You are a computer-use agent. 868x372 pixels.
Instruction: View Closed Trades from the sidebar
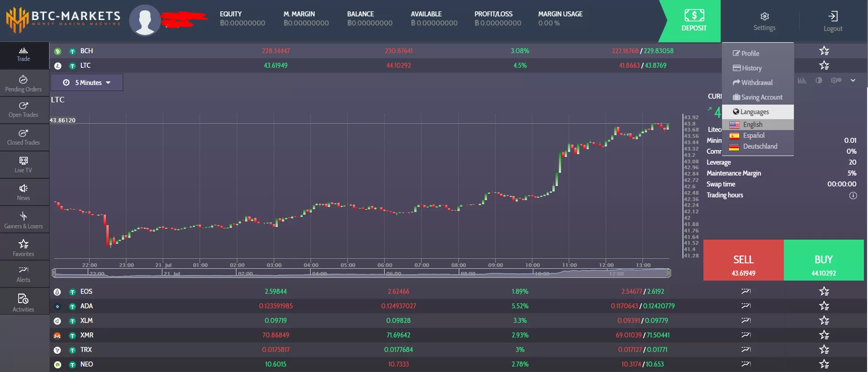click(x=24, y=137)
